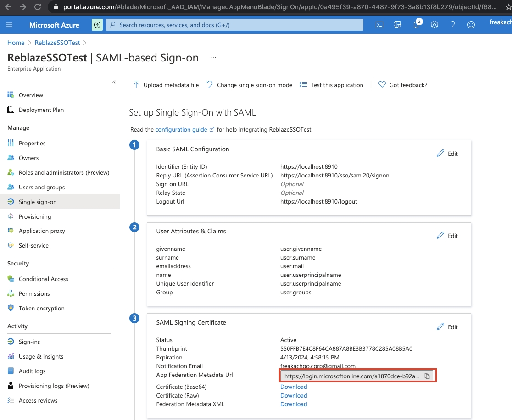Open the ellipsis menu next to page title
Viewport: 512px width, 420px height.
tap(213, 58)
